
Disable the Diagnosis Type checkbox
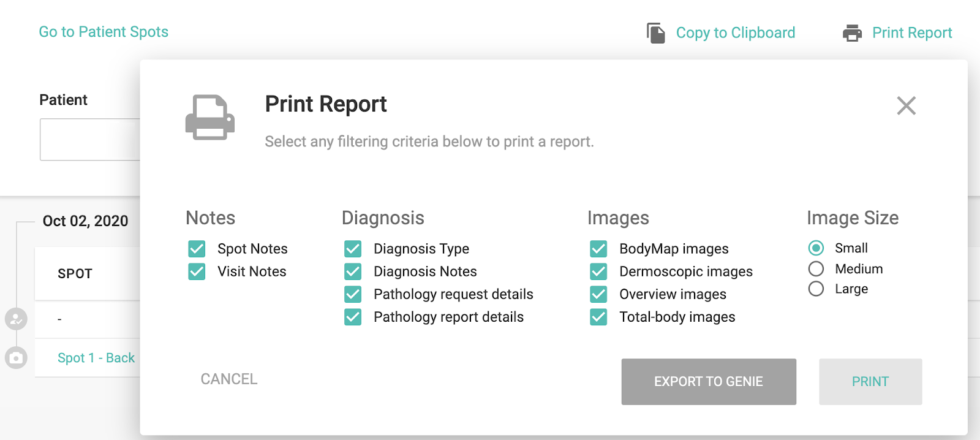353,249
